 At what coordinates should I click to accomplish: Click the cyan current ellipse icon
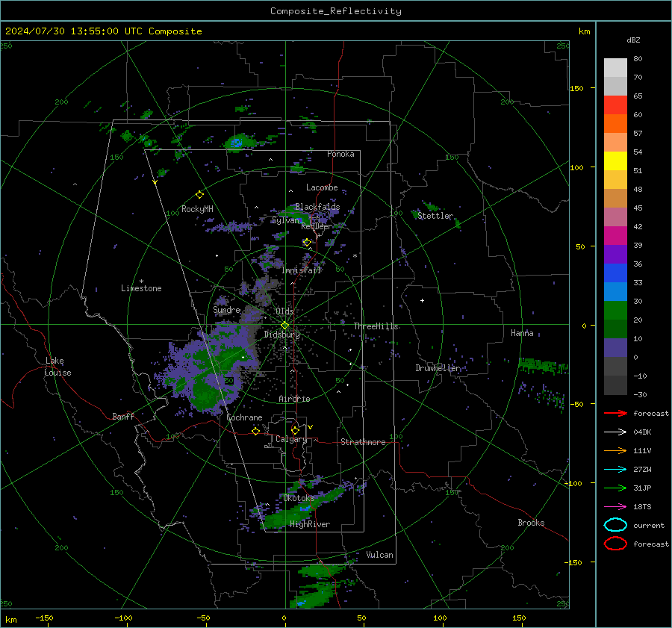click(615, 525)
